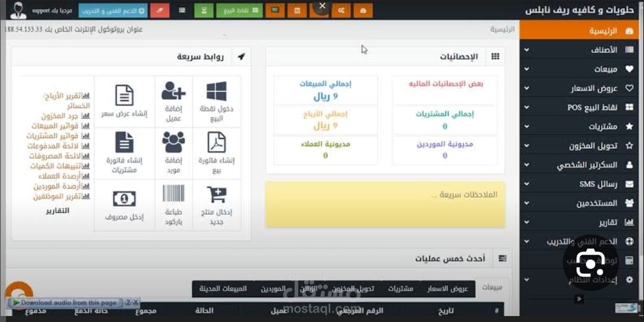Open the calendar icon in top toolbar
Image resolution: width=644 pixels, height=322 pixels.
click(x=297, y=11)
